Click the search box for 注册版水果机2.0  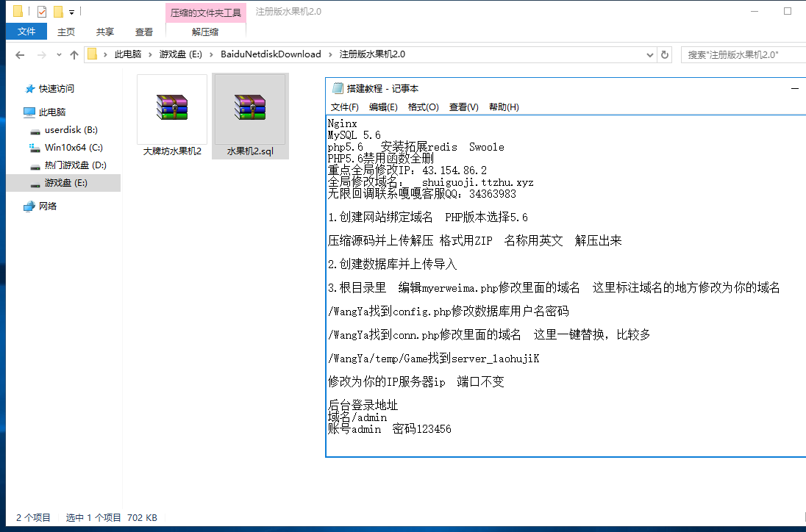[743, 54]
